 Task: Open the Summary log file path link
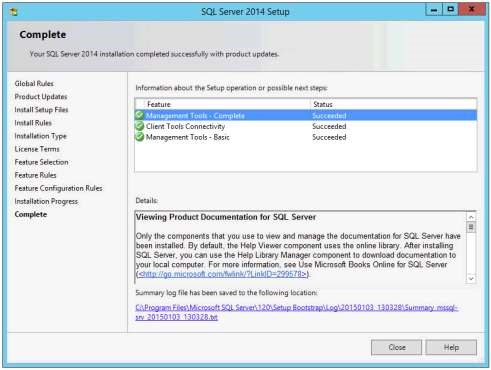tap(297, 312)
